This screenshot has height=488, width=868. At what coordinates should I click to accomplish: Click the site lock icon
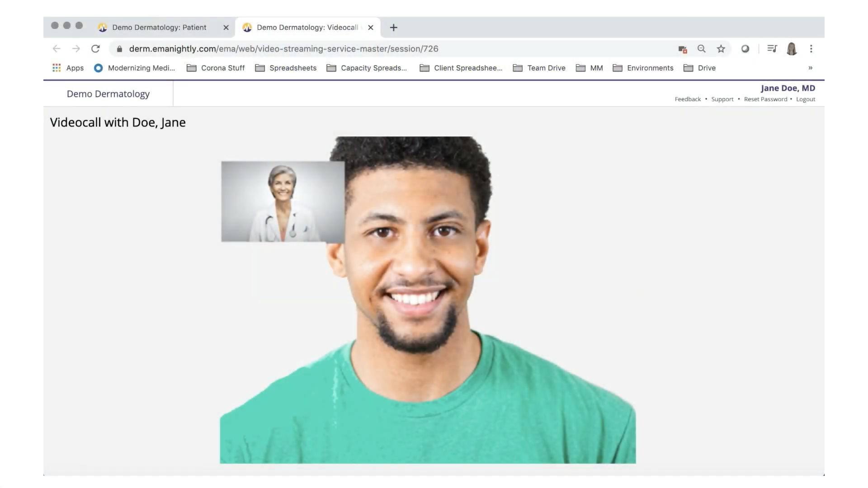coord(119,49)
